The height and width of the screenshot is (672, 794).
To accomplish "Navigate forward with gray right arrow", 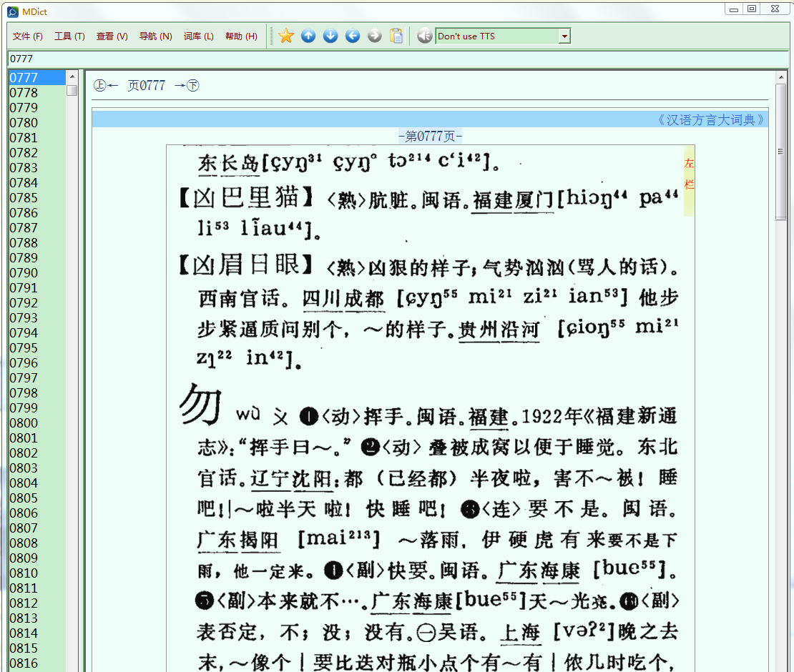I will [x=375, y=36].
